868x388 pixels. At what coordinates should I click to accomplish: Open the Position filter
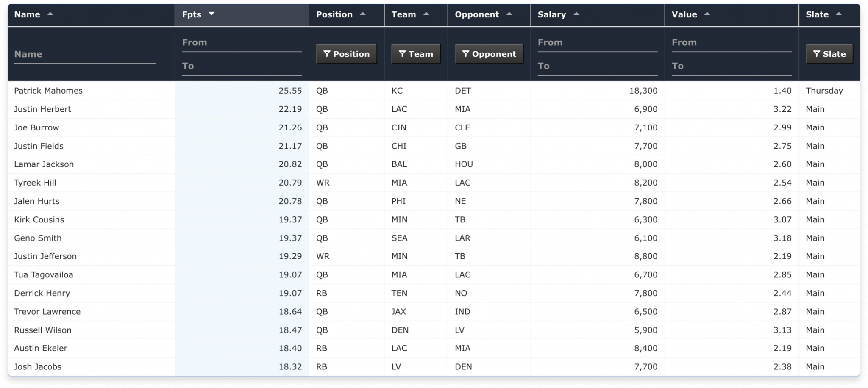coord(346,54)
